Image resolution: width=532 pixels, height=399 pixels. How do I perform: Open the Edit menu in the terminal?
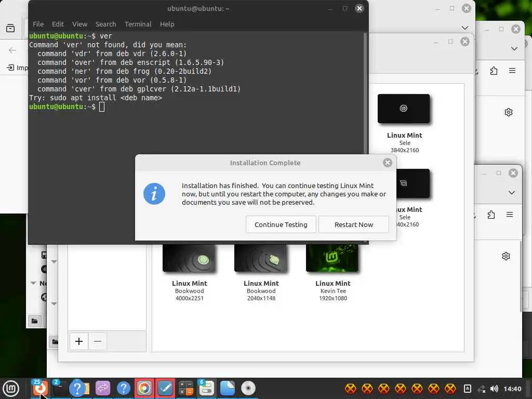point(58,24)
